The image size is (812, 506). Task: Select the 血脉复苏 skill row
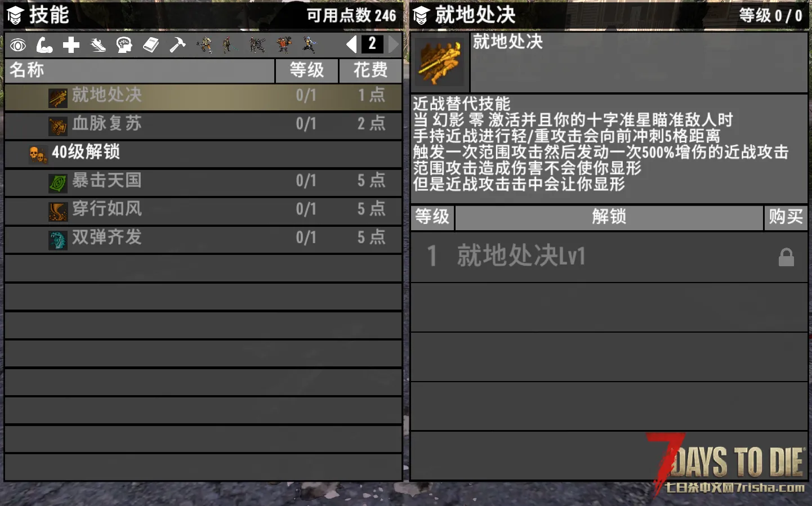point(203,126)
